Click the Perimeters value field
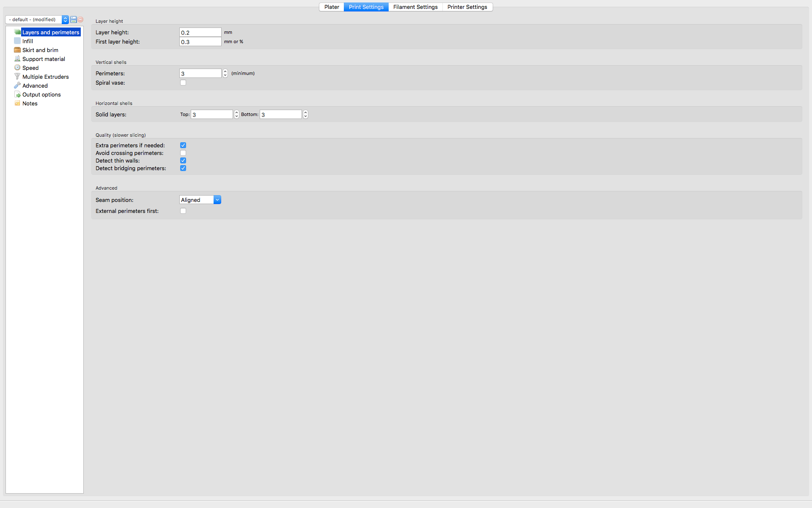The width and height of the screenshot is (812, 508). point(200,73)
